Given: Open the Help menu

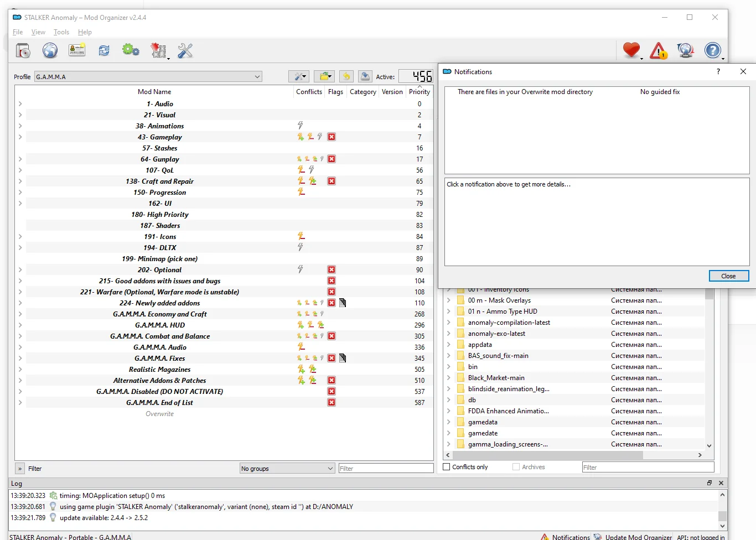Looking at the screenshot, I should 85,32.
